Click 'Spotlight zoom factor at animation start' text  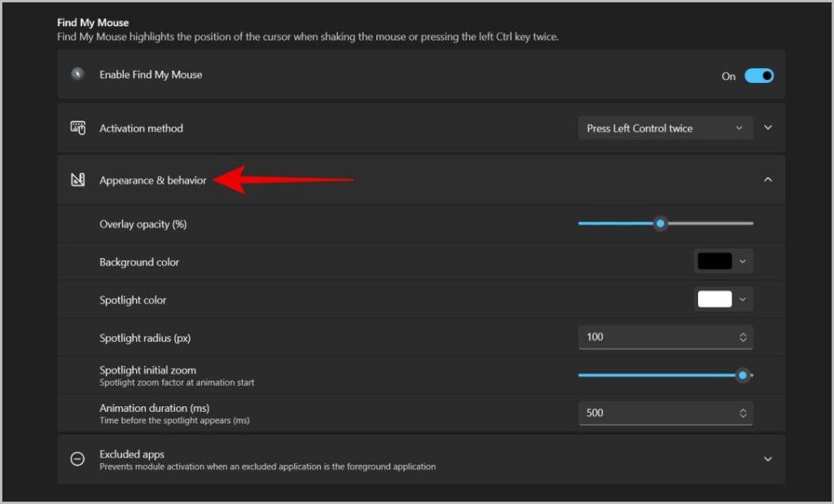coord(177,382)
